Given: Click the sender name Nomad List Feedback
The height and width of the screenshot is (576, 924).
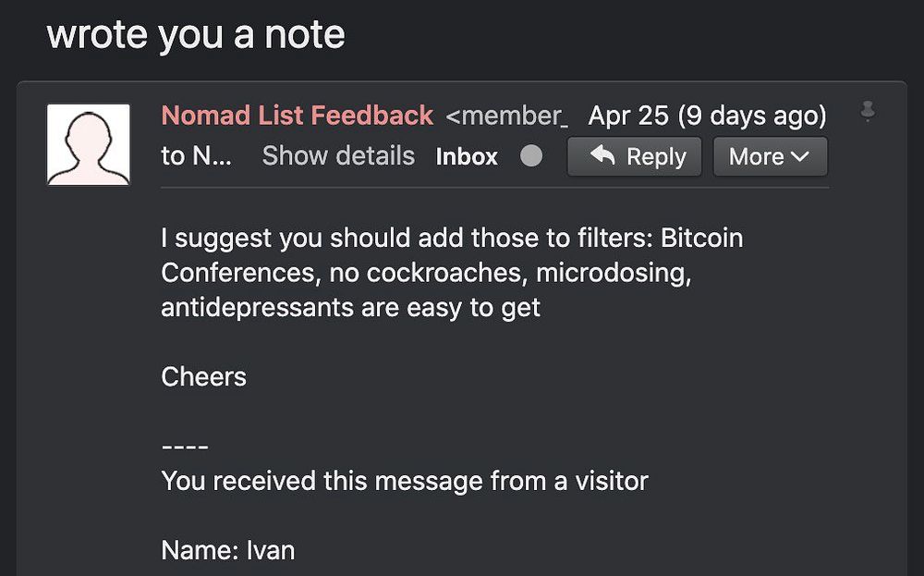Looking at the screenshot, I should pyautogui.click(x=297, y=116).
